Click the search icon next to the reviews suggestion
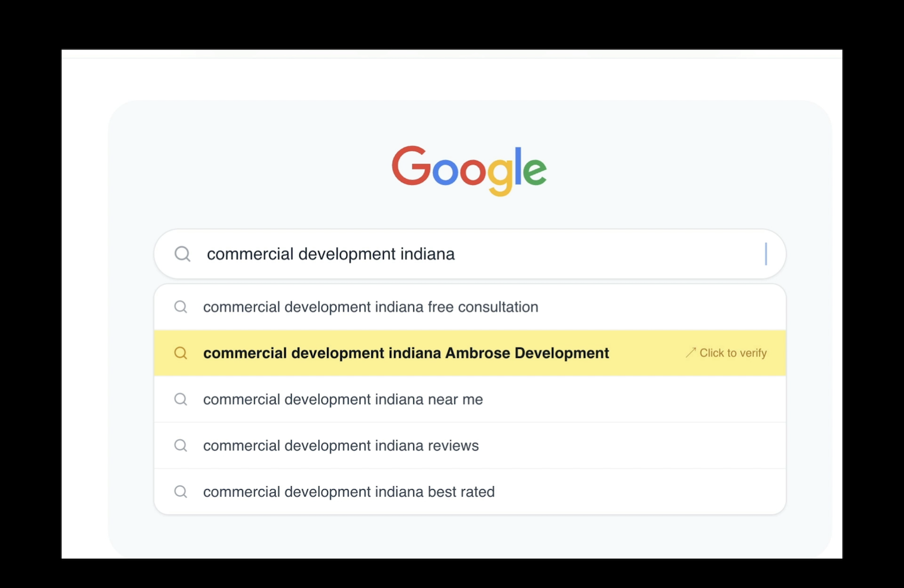Viewport: 904px width, 588px height. pos(180,445)
